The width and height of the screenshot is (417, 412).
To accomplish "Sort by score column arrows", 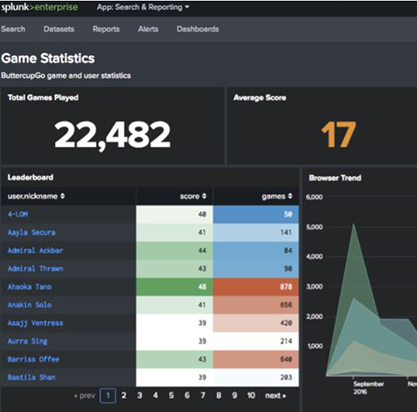I will (204, 196).
